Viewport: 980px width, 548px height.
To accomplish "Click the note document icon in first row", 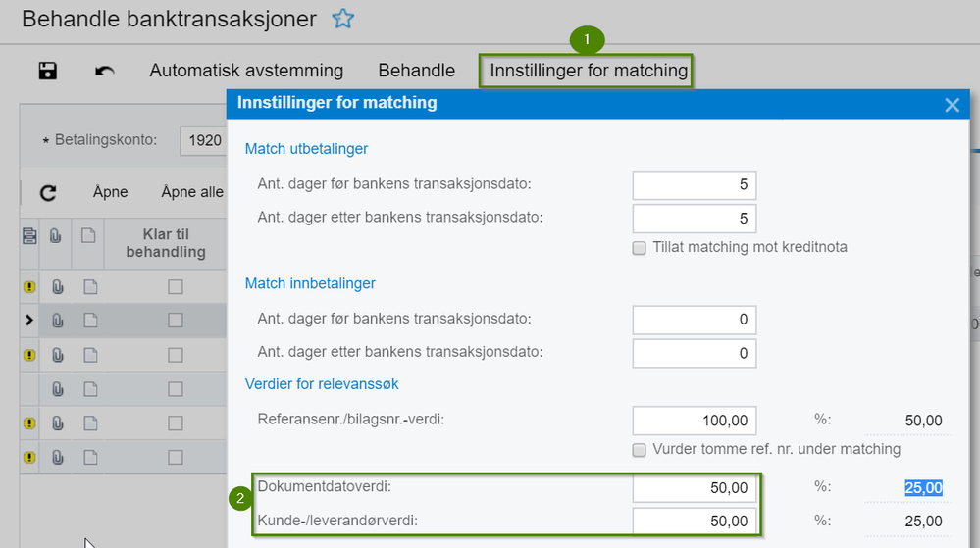I will [x=90, y=287].
